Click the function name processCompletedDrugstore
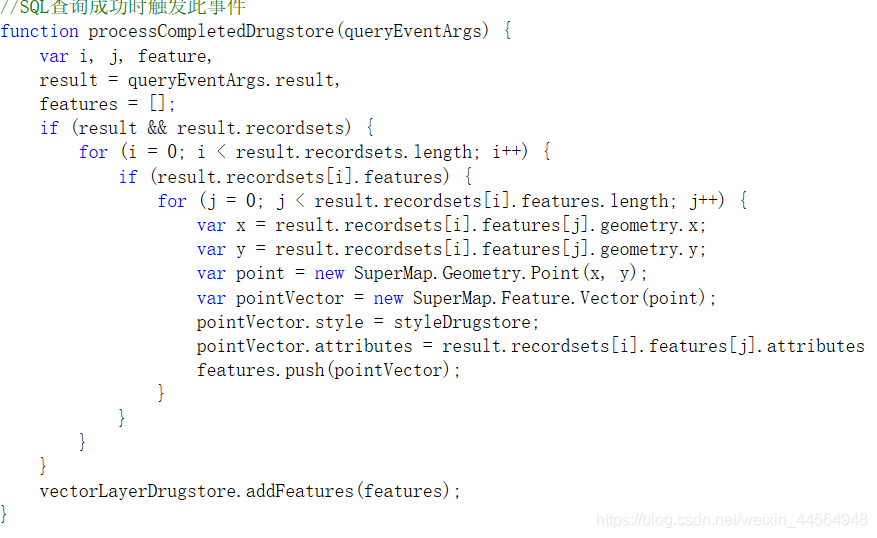Screen dimensions: 877x538 [211, 31]
